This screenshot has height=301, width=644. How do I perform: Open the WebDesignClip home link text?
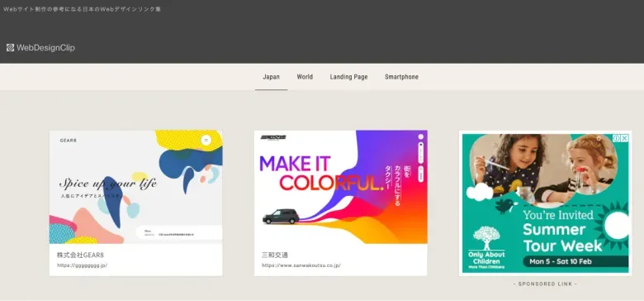[x=45, y=48]
